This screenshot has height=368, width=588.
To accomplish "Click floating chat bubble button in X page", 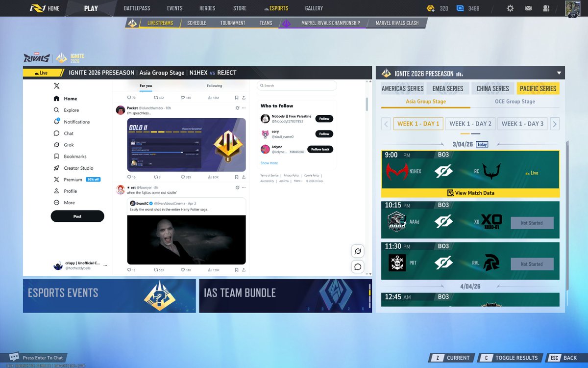I will pyautogui.click(x=358, y=267).
